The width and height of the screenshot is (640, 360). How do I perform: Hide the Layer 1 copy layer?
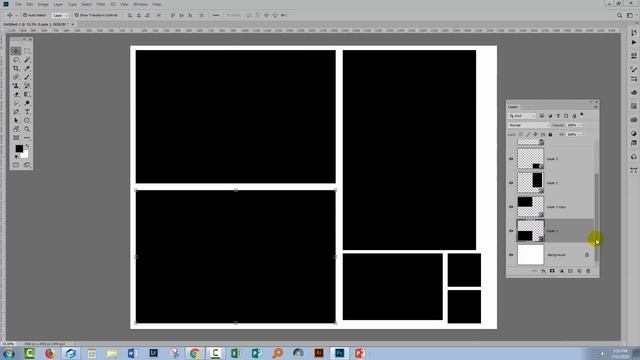511,207
